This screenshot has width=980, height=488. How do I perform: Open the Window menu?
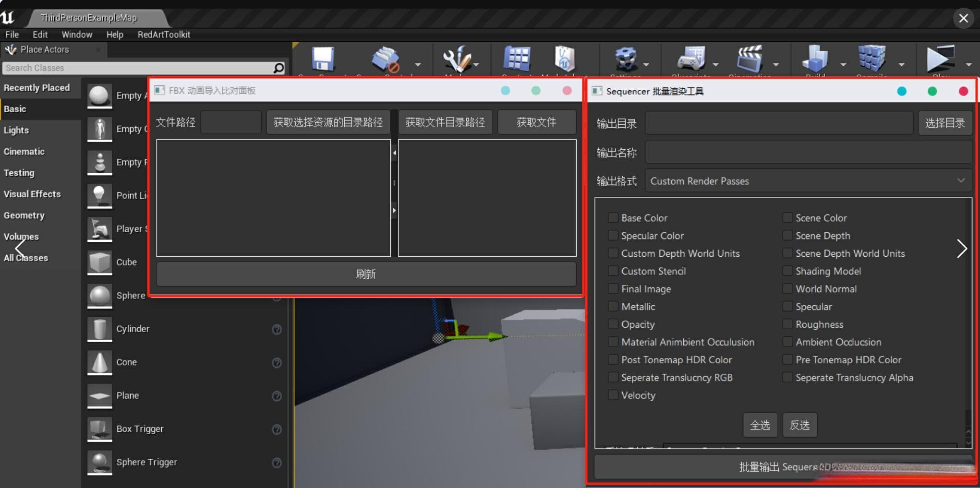click(77, 35)
